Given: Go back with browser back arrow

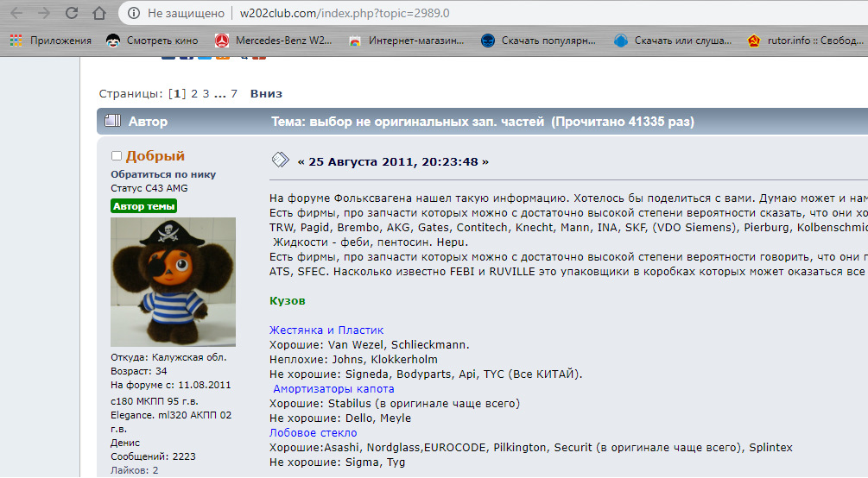Looking at the screenshot, I should (x=16, y=13).
